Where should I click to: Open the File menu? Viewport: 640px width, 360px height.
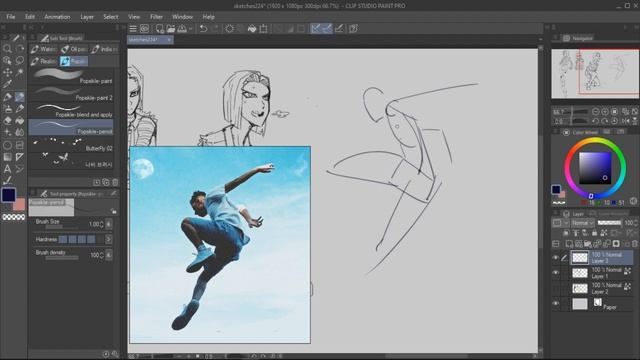[x=11, y=17]
